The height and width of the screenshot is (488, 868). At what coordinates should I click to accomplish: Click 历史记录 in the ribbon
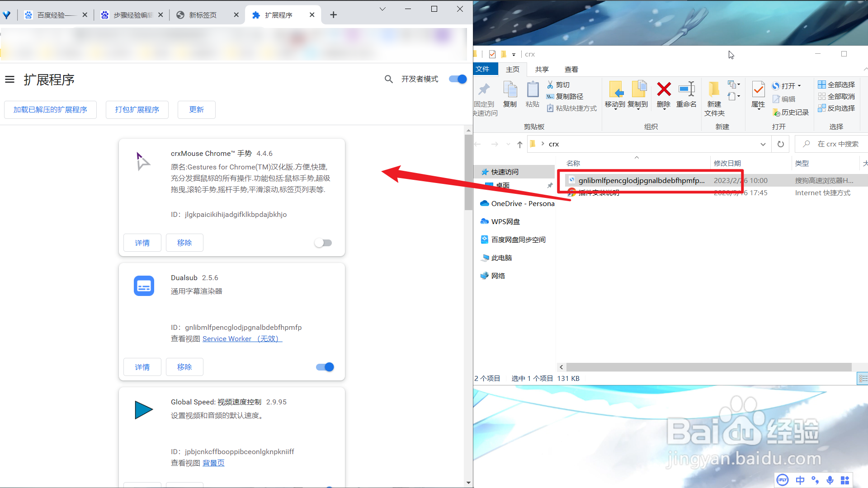(791, 113)
